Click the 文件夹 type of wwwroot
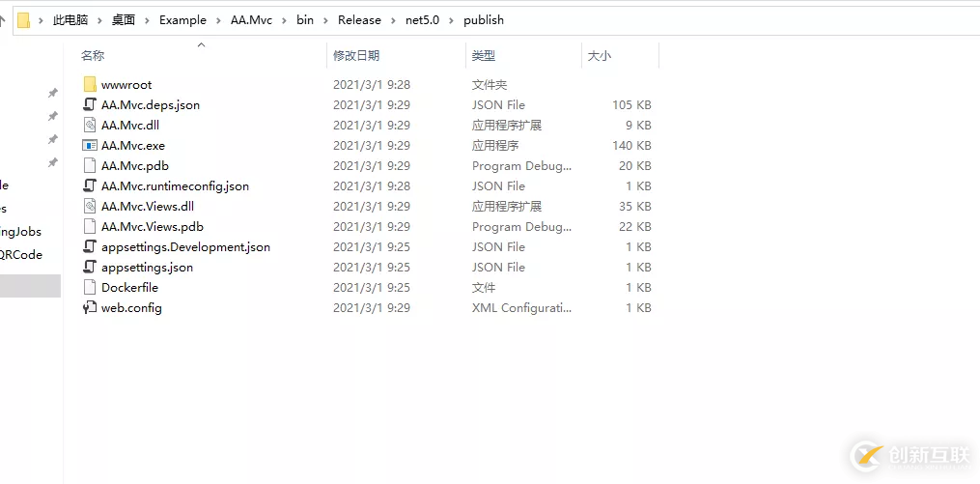This screenshot has width=980, height=484. click(490, 84)
